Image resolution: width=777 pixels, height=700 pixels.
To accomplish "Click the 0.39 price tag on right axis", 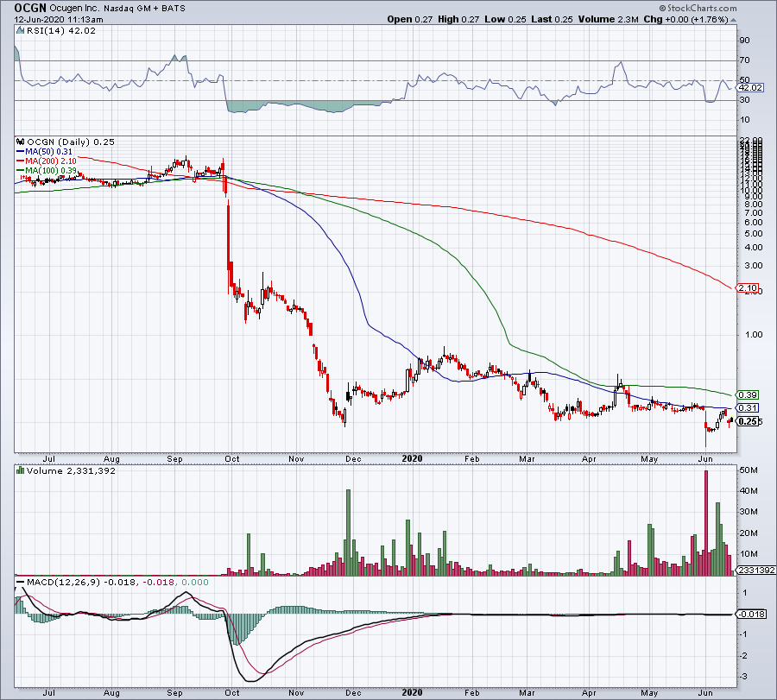I will click(748, 394).
